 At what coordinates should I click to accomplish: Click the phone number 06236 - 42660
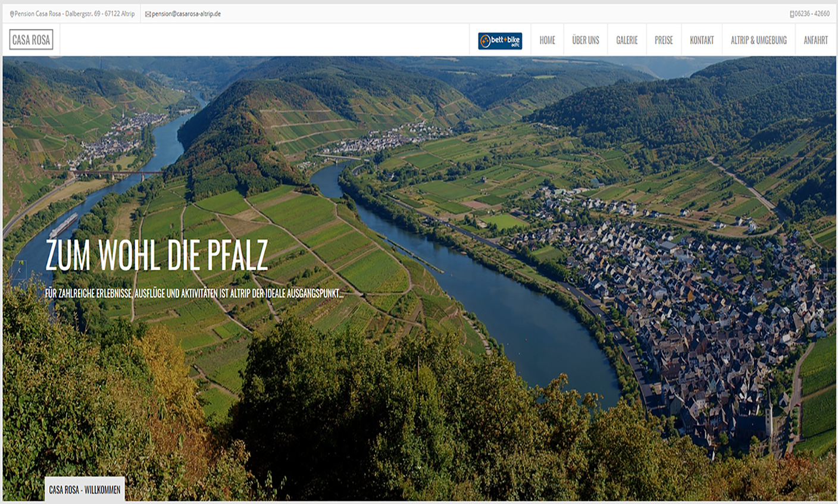point(812,14)
